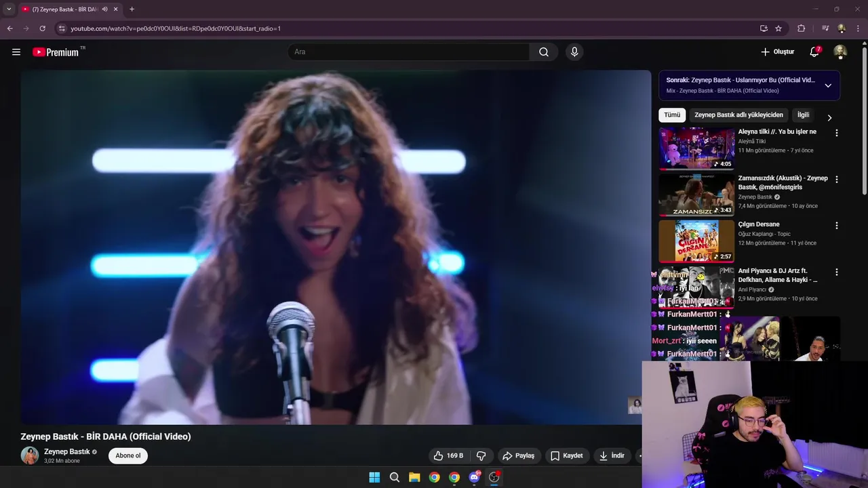Install app icon in address bar

click(764, 28)
